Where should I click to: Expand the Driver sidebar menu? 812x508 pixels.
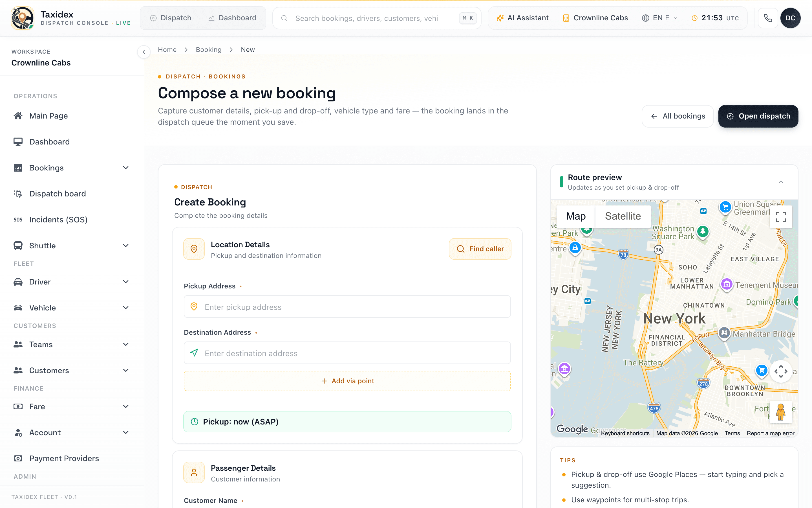click(x=71, y=282)
